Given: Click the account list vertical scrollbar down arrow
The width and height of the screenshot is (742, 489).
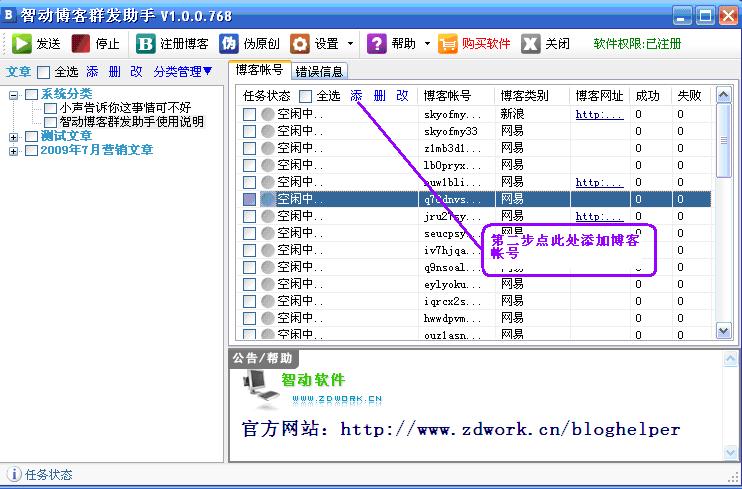Looking at the screenshot, I should click(724, 330).
